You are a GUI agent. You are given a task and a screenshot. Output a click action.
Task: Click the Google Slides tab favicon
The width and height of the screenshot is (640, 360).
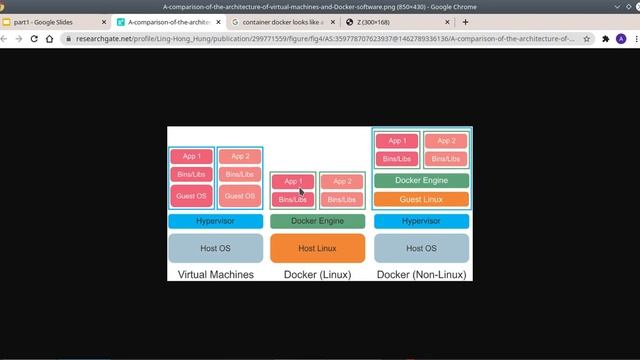click(6, 22)
